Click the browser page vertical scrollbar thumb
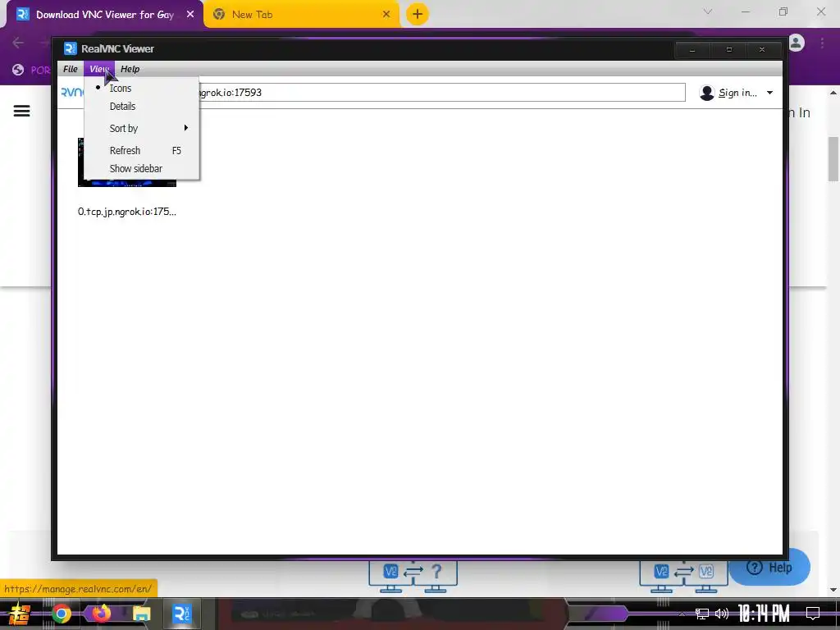This screenshot has width=840, height=630. coord(833,159)
